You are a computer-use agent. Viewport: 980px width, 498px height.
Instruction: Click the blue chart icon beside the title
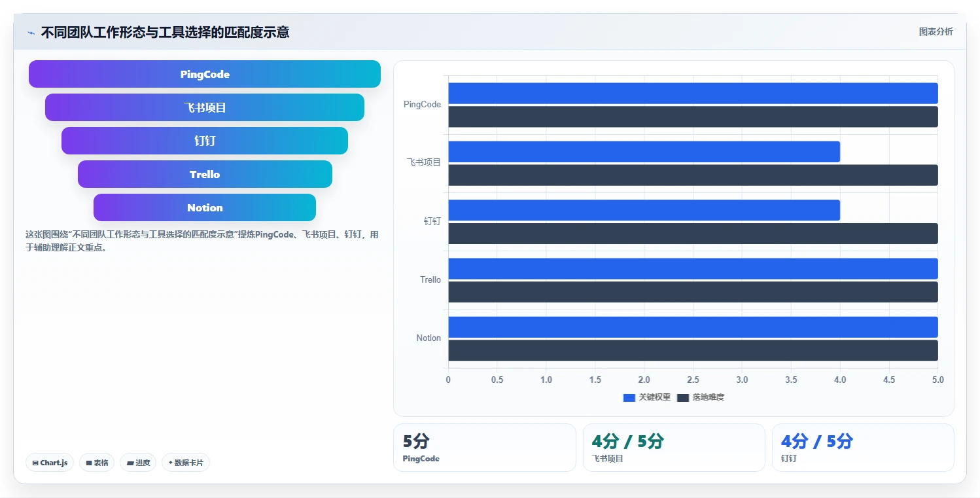click(x=31, y=32)
